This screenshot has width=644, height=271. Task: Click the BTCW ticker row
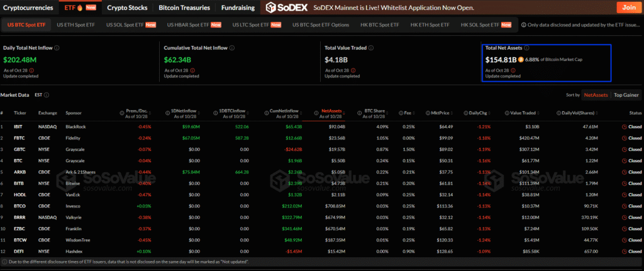coord(322,240)
